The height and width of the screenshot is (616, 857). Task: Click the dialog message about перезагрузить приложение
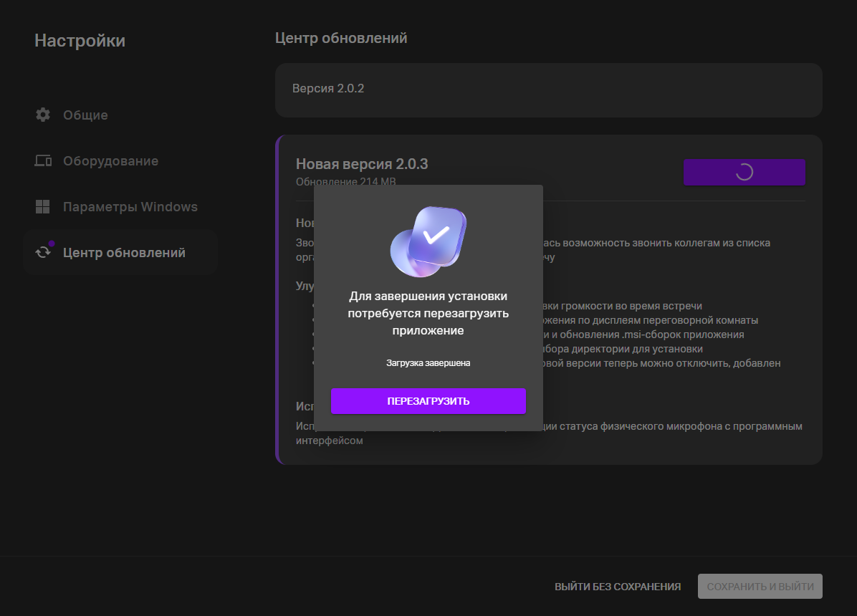[428, 313]
